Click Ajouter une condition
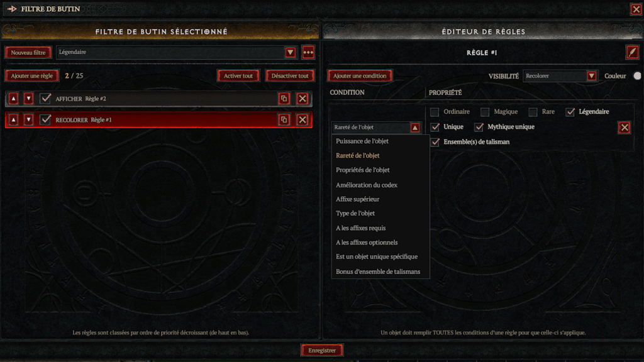 [x=360, y=76]
